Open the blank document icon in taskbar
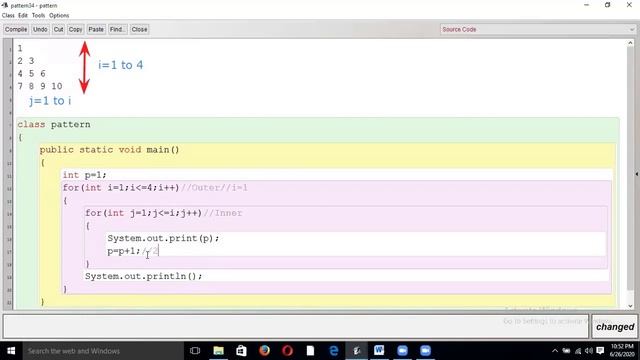This screenshot has height=360, width=640. (x=311, y=351)
